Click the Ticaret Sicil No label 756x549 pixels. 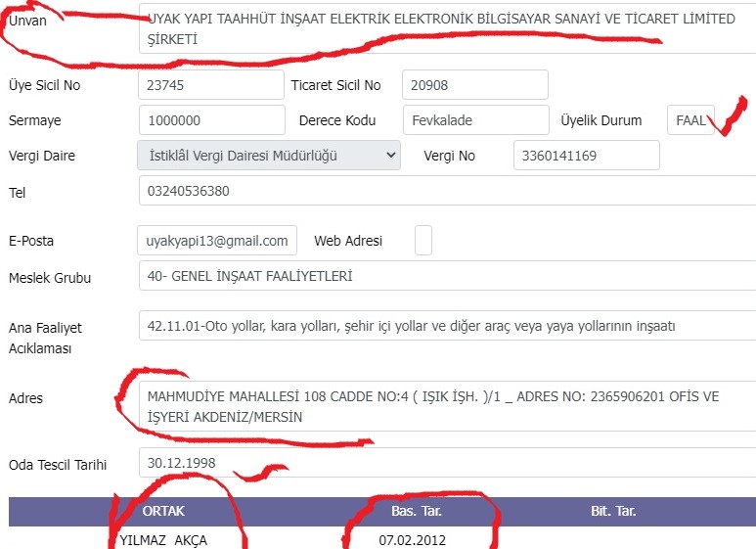pyautogui.click(x=336, y=85)
